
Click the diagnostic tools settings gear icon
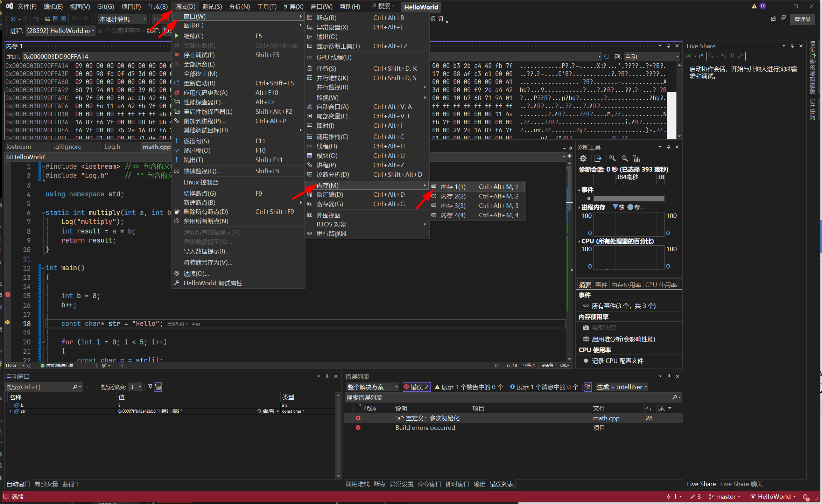(583, 158)
